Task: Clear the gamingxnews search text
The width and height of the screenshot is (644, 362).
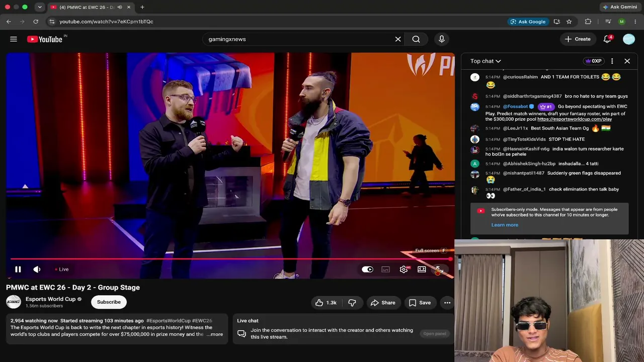Action: coord(398,39)
